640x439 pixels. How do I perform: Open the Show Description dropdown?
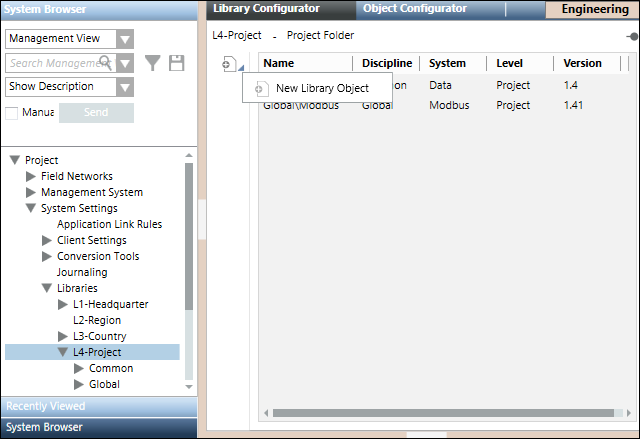click(124, 87)
